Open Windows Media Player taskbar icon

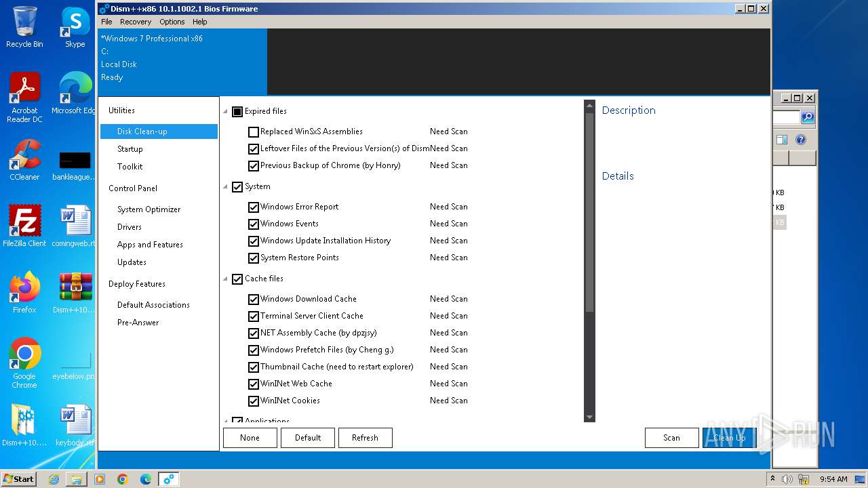(100, 479)
